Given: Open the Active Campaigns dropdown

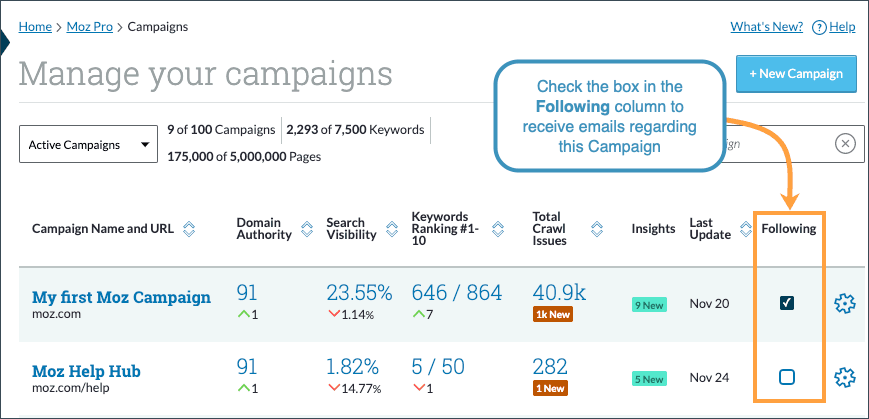Looking at the screenshot, I should 89,145.
